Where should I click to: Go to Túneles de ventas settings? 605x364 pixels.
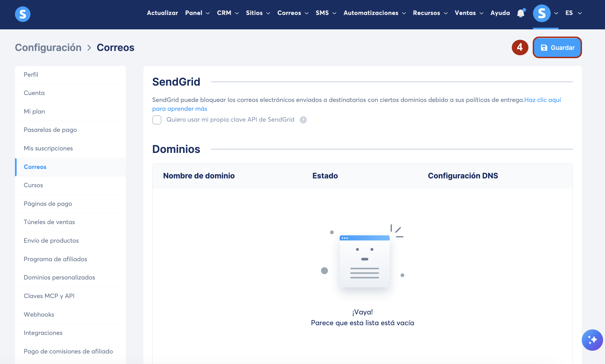[x=70, y=222]
